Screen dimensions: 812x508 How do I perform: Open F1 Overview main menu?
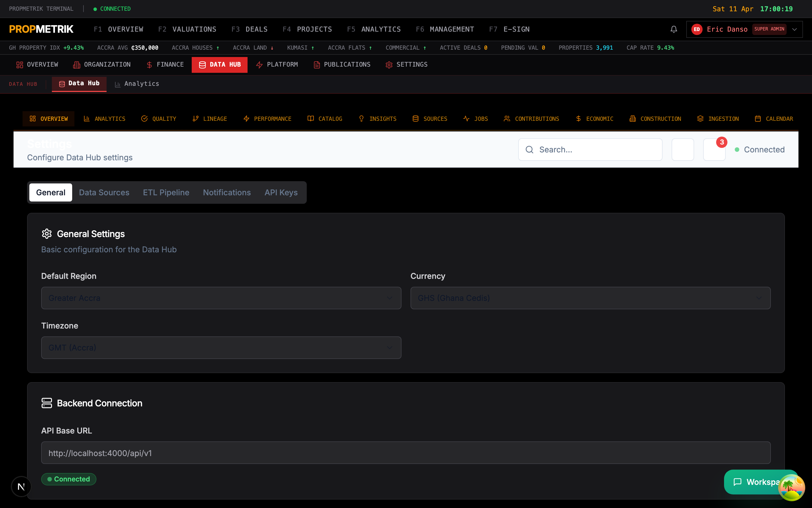118,29
